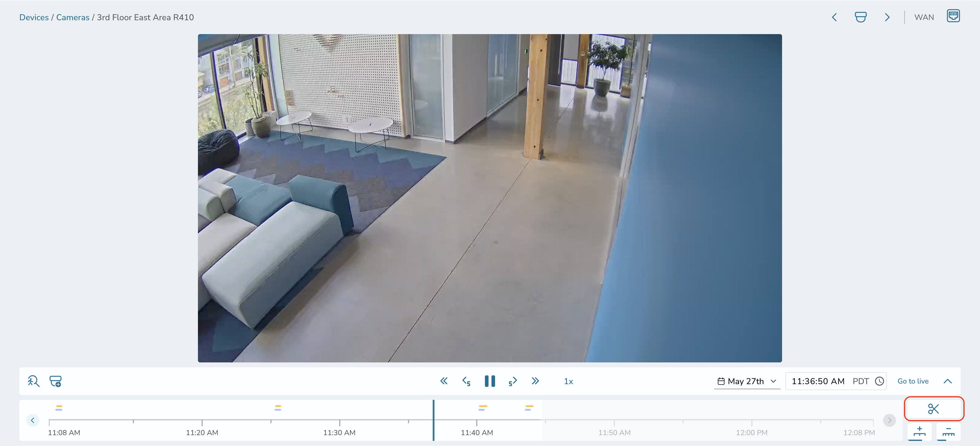Viewport: 980px width, 446px height.
Task: Click the 11:36:50 AM time field
Action: tap(818, 381)
